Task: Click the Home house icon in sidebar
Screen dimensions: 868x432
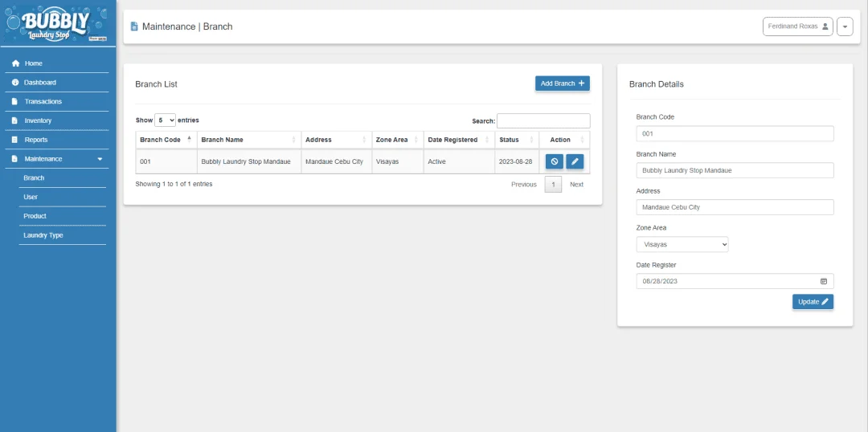Action: point(15,63)
